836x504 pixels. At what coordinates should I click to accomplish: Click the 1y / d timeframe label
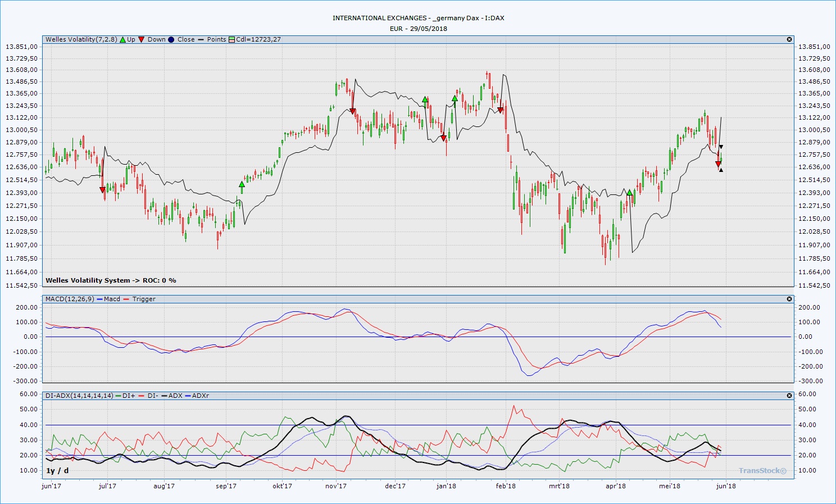[x=58, y=470]
